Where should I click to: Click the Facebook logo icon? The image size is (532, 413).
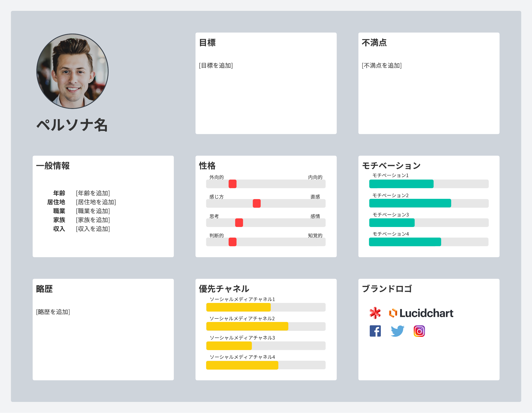tap(375, 331)
